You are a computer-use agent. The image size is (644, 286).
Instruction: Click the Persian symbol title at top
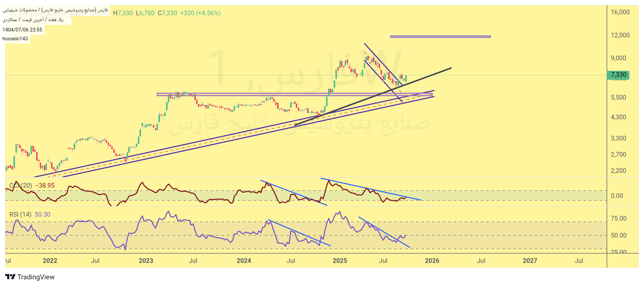point(55,10)
